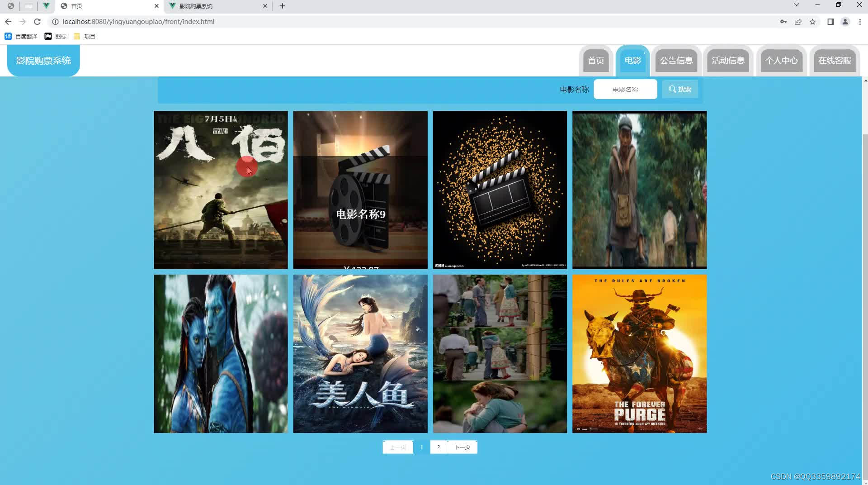Close the 影院购票系统 tab
Image resolution: width=868 pixels, height=485 pixels.
coord(265,6)
